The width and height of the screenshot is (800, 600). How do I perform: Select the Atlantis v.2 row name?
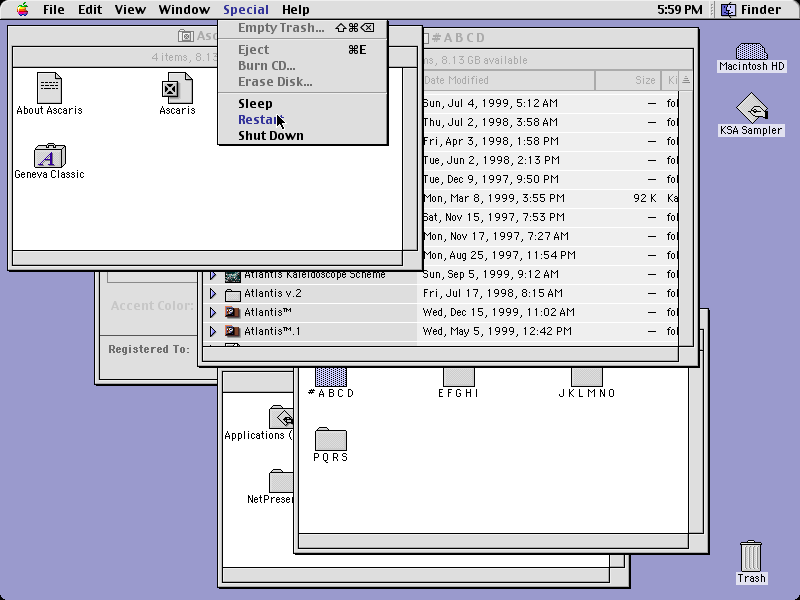[273, 294]
